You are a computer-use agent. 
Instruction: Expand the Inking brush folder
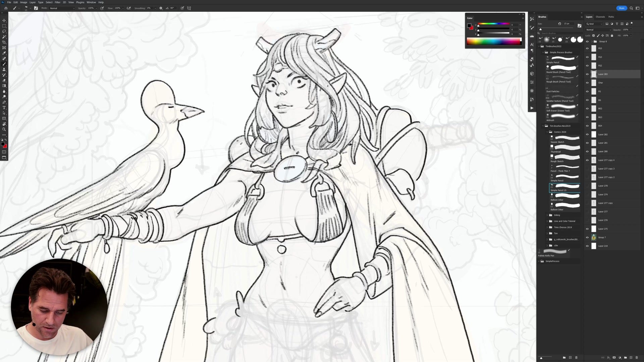point(547,215)
